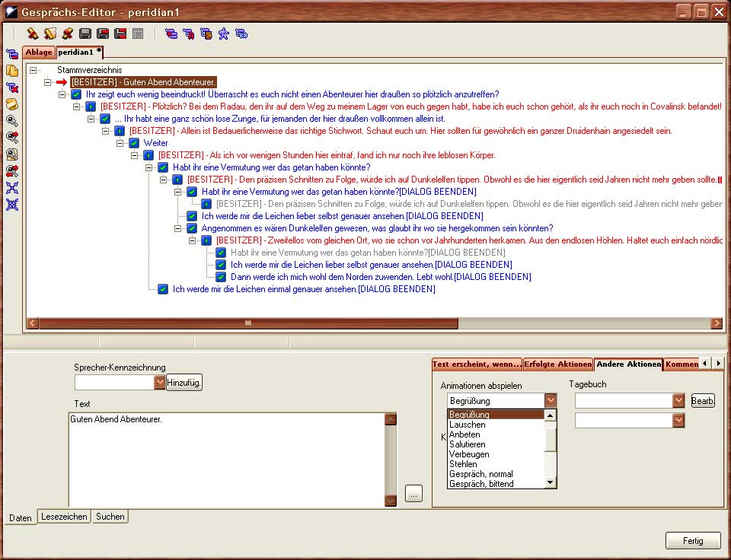
Task: Click Expand All outward arrows sidebar icon
Action: [12, 188]
